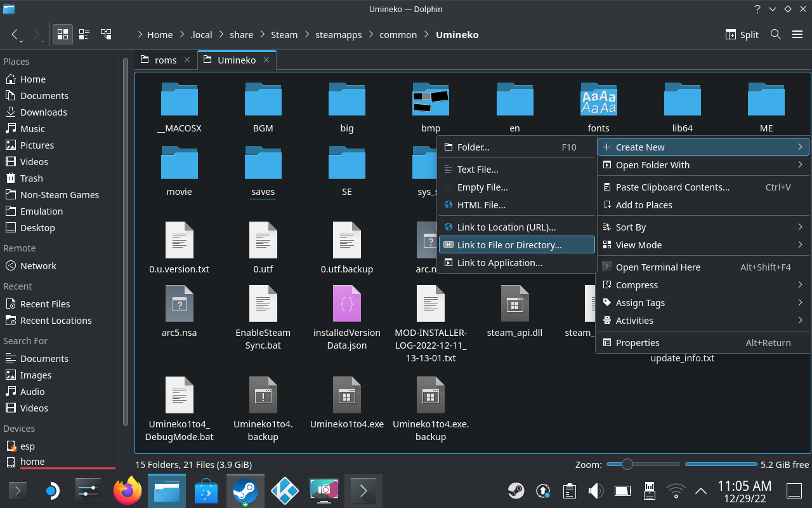The width and height of the screenshot is (812, 508).
Task: Choose Open Terminal Here
Action: click(704, 267)
